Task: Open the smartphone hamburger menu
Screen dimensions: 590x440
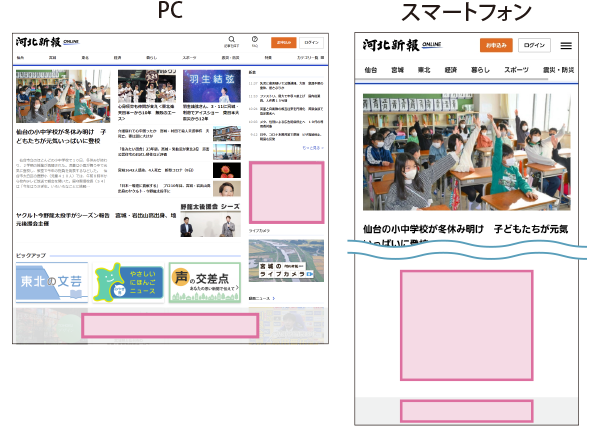Action: coord(566,46)
